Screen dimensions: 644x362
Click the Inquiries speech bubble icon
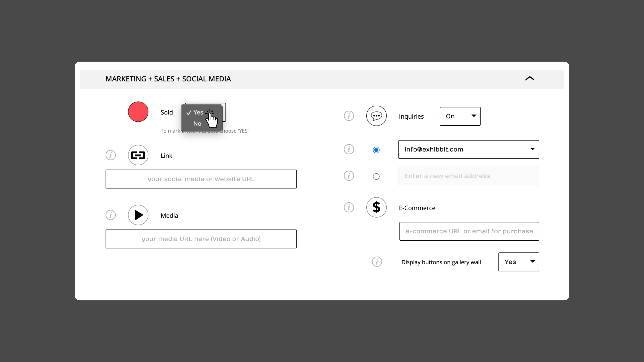point(376,116)
